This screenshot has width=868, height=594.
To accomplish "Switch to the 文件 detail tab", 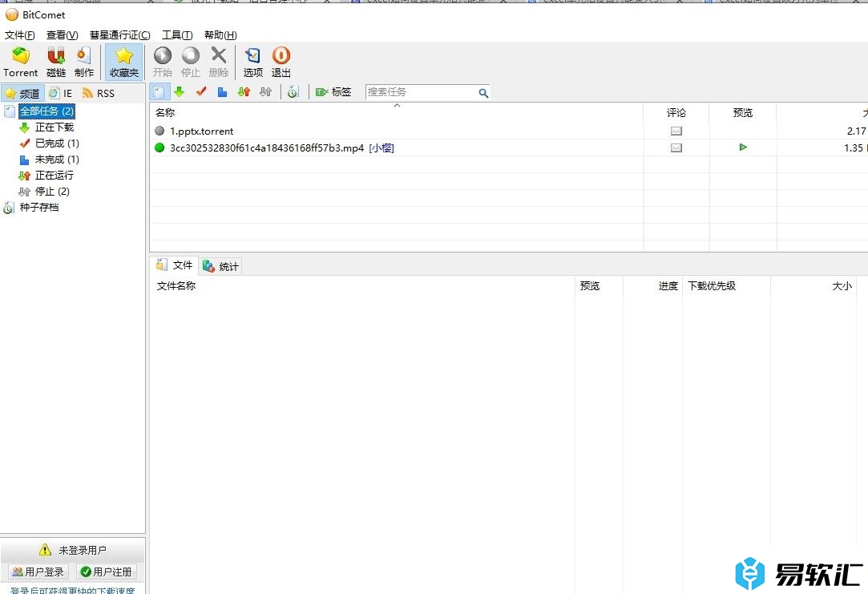I will 175,265.
